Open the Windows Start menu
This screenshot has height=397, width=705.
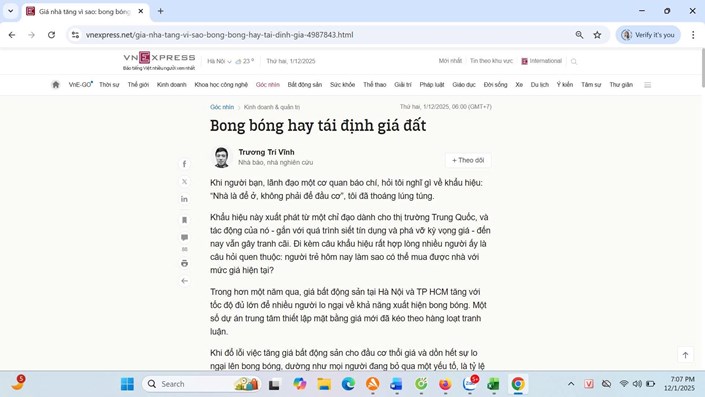(x=127, y=384)
